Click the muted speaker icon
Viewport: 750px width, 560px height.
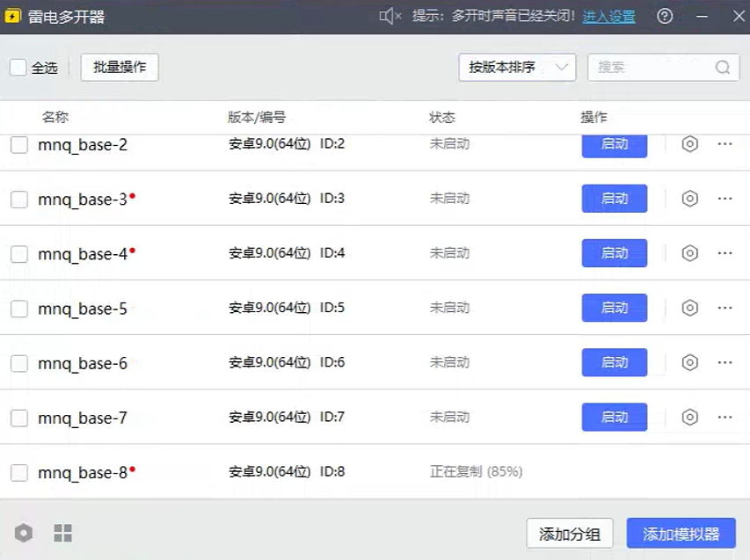[390, 16]
